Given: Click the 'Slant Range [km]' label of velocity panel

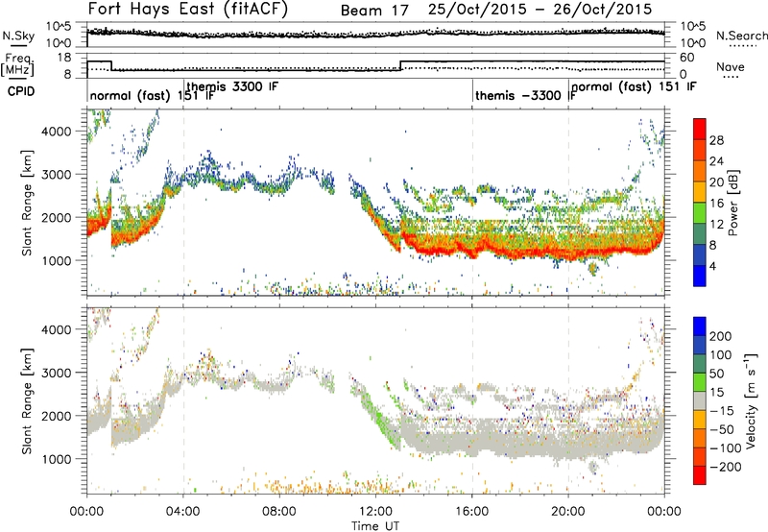Looking at the screenshot, I should tap(27, 400).
